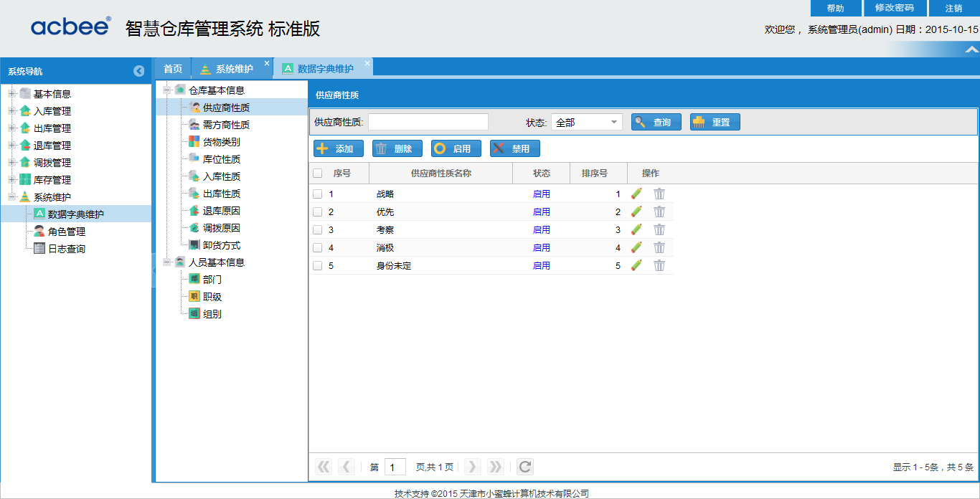Open 部门 under 人员基本信息

point(212,280)
